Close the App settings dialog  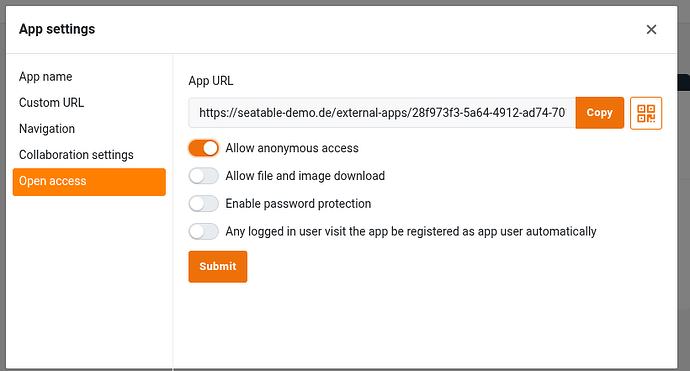click(x=651, y=29)
